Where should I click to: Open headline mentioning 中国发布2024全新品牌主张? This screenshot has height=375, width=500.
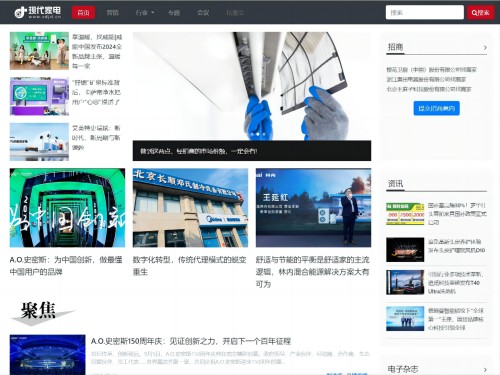97,51
